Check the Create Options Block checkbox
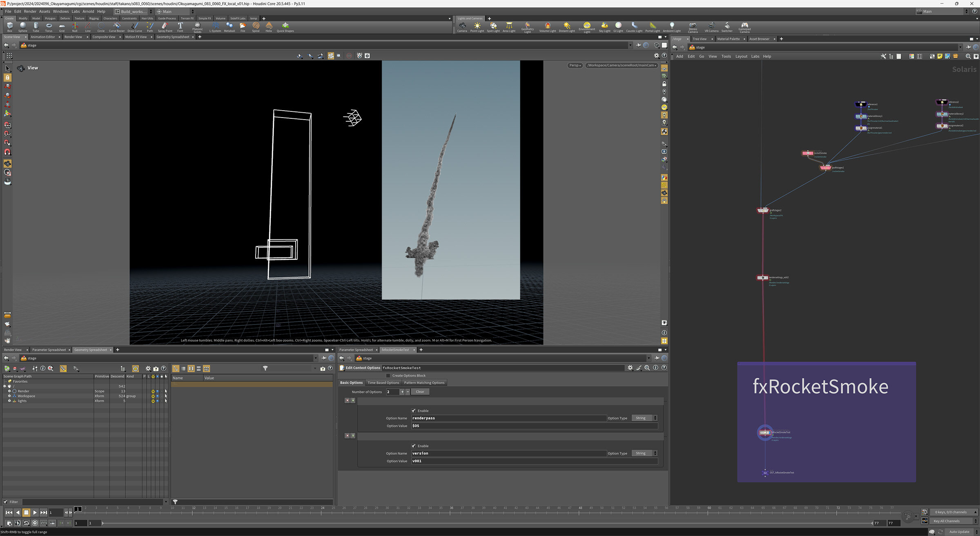This screenshot has width=980, height=536. [388, 376]
